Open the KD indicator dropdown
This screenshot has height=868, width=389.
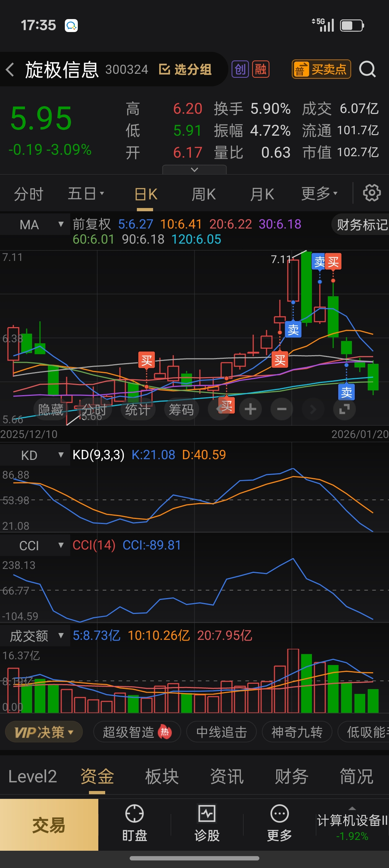[35, 455]
